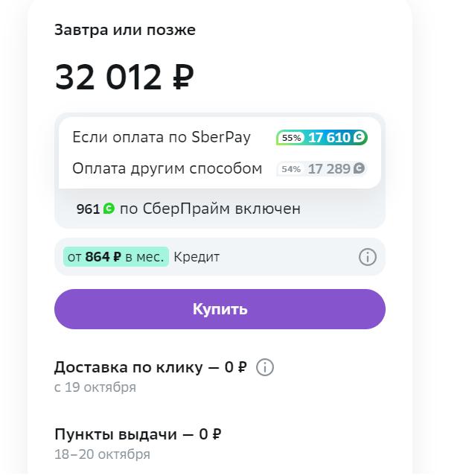Click the grey bonus coin icon after 17 289
This screenshot has width=466, height=476.
[359, 168]
